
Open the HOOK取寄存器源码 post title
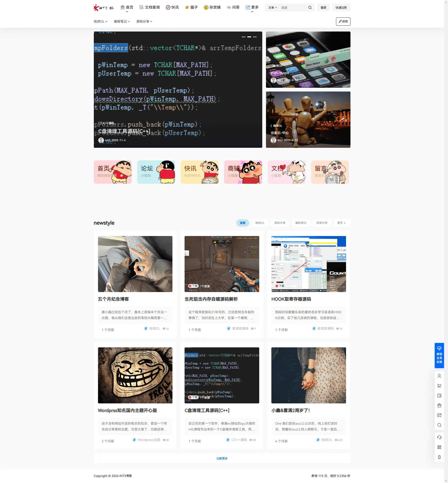tap(291, 299)
